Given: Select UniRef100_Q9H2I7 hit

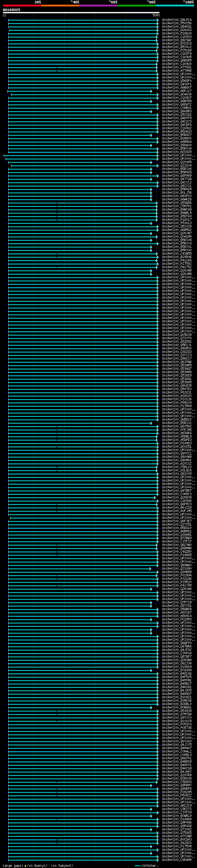Looking at the screenshot, I should click(176, 358).
